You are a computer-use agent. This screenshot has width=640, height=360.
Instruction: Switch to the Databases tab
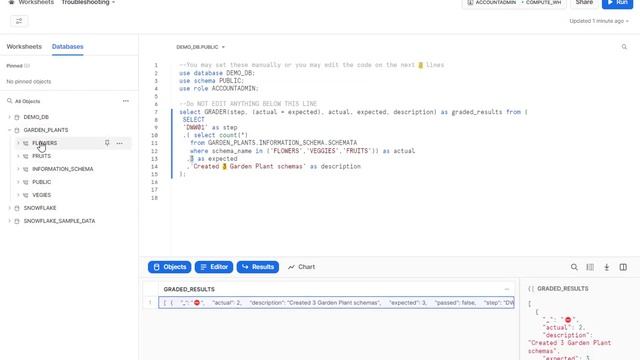67,47
